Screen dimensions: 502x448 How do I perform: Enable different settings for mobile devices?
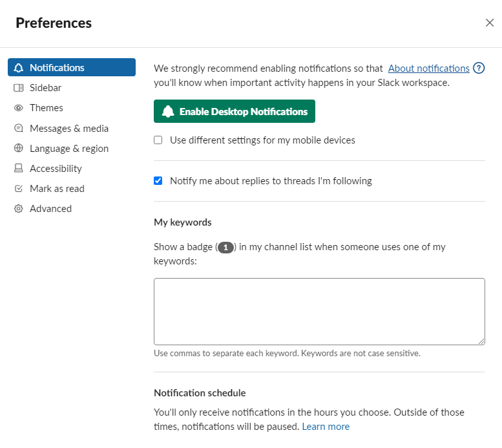(x=158, y=140)
